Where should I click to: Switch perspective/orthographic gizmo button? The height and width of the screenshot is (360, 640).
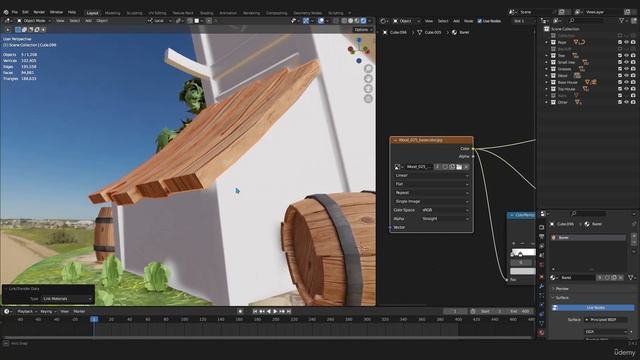[x=368, y=98]
